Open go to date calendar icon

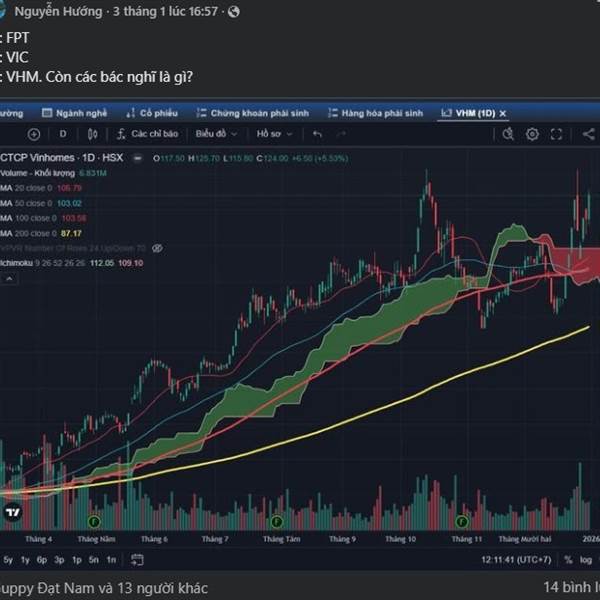[137, 560]
